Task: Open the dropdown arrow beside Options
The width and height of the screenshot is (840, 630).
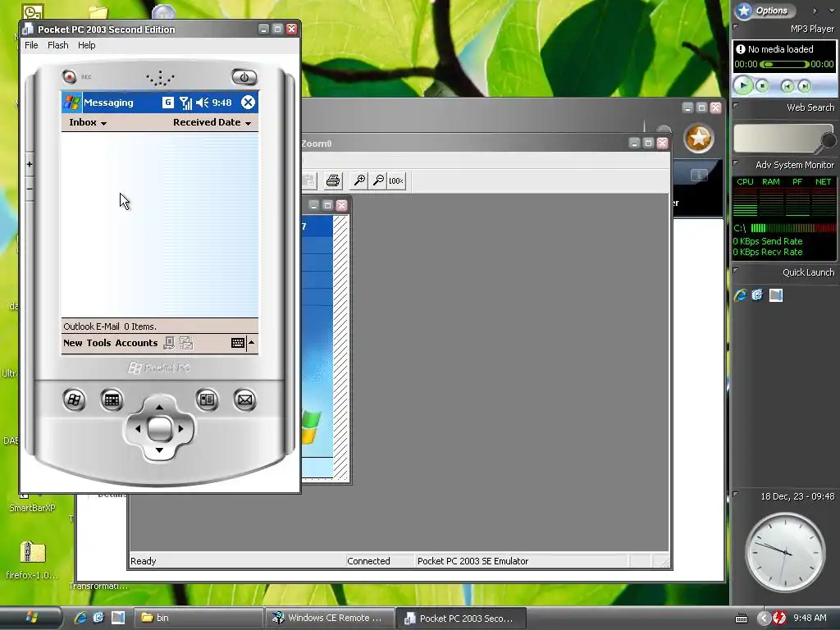Action: coord(832,11)
